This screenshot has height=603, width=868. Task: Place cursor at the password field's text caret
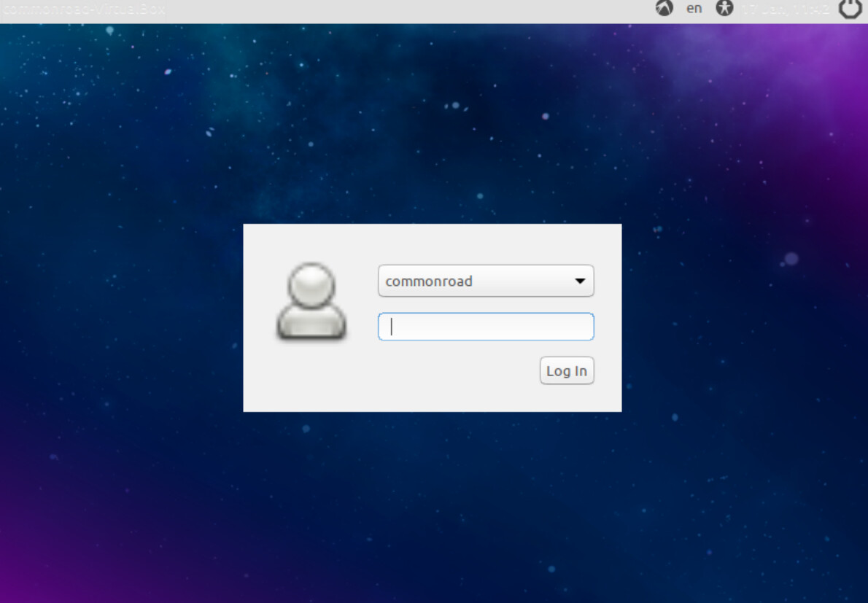392,327
